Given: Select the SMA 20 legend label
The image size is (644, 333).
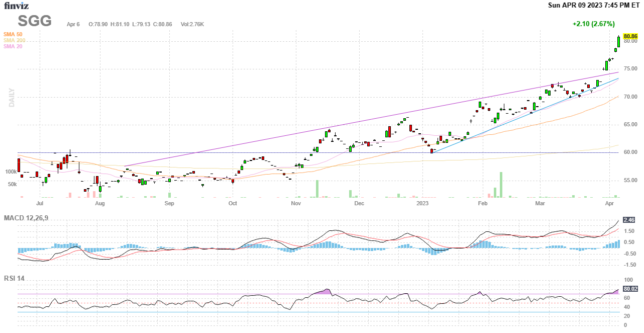Looking at the screenshot, I should 13,46.
